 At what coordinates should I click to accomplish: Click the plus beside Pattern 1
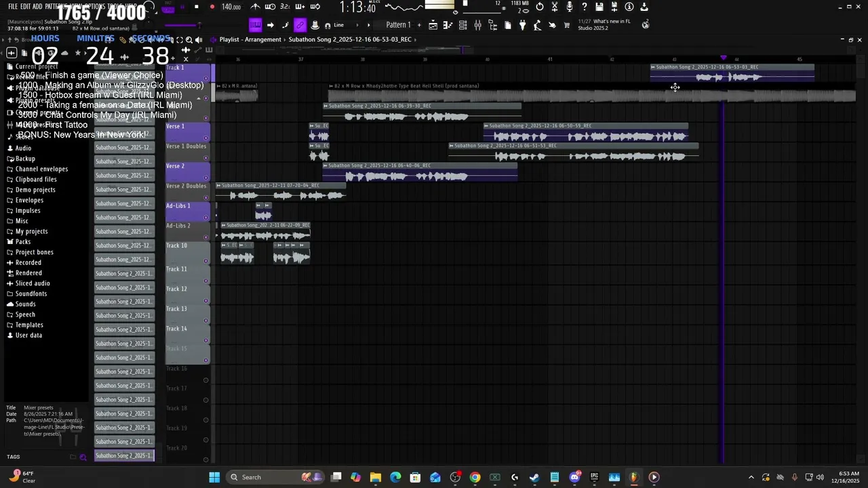pos(418,25)
